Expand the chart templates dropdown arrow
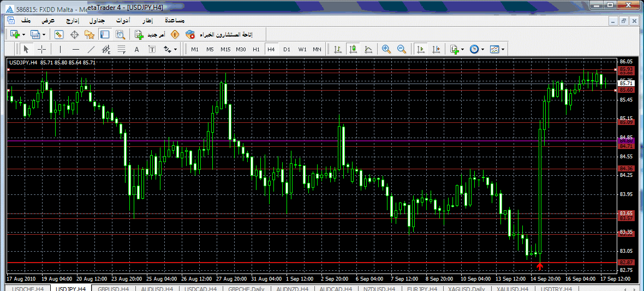Viewport: 644px width, 291px height. tap(502, 49)
